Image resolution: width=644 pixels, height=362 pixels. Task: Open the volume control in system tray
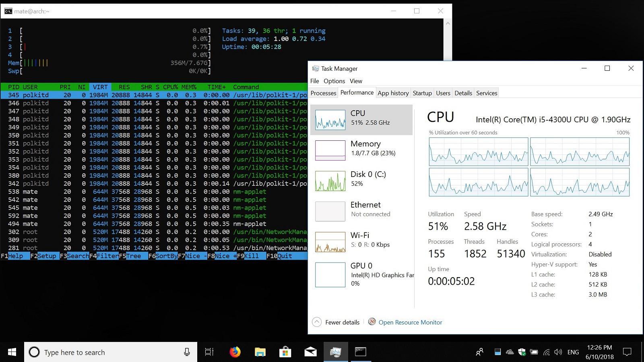pos(558,352)
